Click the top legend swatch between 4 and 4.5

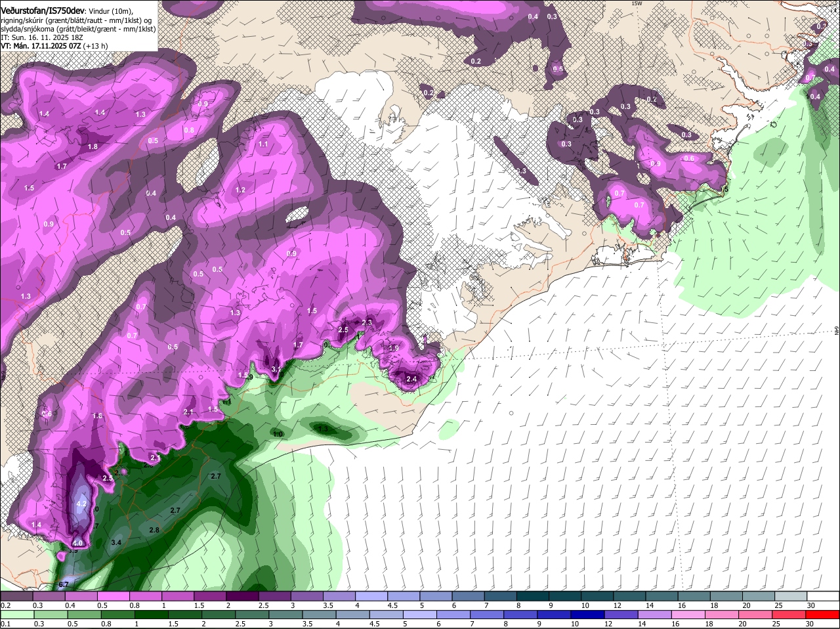[371, 596]
